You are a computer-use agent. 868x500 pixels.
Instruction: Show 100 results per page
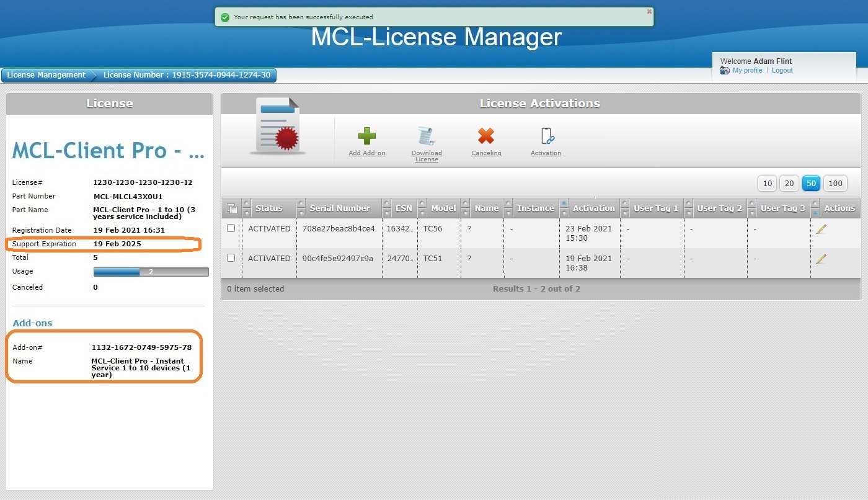(x=836, y=184)
